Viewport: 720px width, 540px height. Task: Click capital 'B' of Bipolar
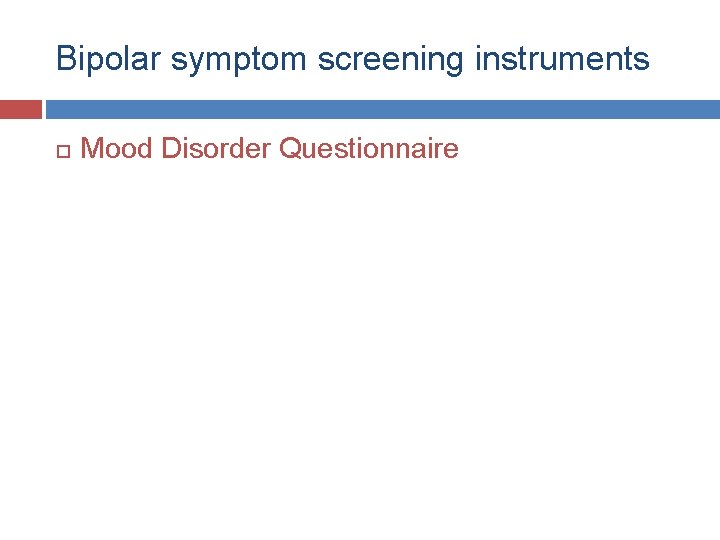(66, 58)
